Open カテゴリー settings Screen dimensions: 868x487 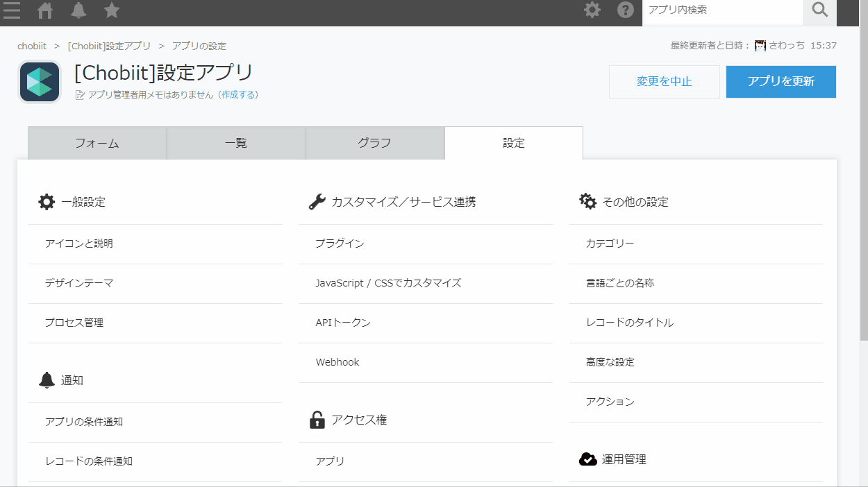coord(696,243)
